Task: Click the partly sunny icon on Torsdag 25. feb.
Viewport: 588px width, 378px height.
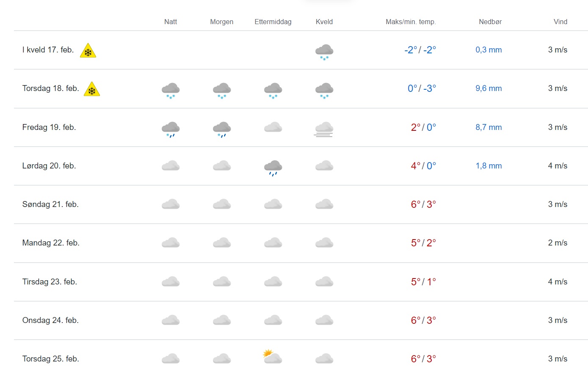Action: (273, 356)
